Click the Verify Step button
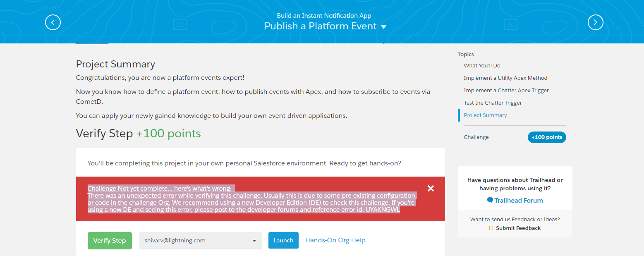The width and height of the screenshot is (644, 256). click(x=110, y=241)
